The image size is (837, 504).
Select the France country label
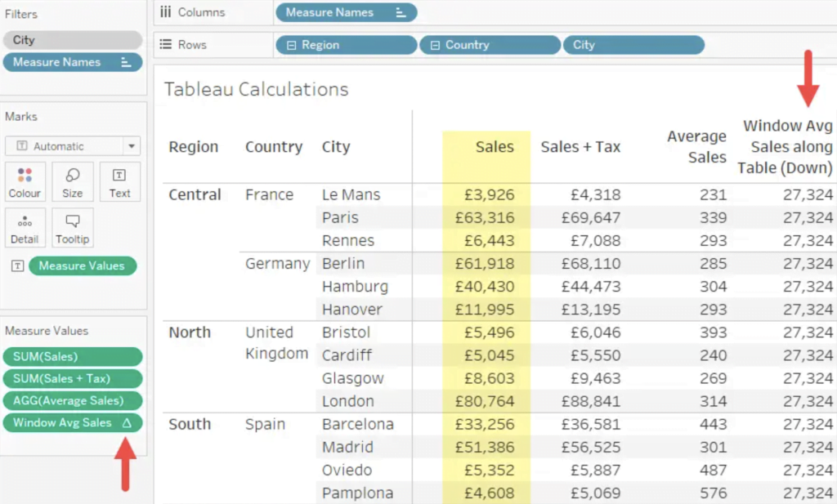[269, 194]
